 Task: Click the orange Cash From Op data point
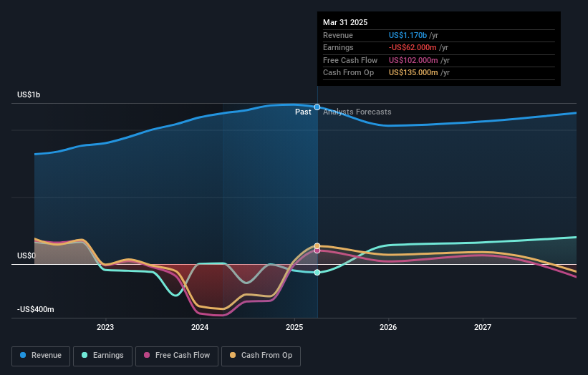tap(317, 245)
